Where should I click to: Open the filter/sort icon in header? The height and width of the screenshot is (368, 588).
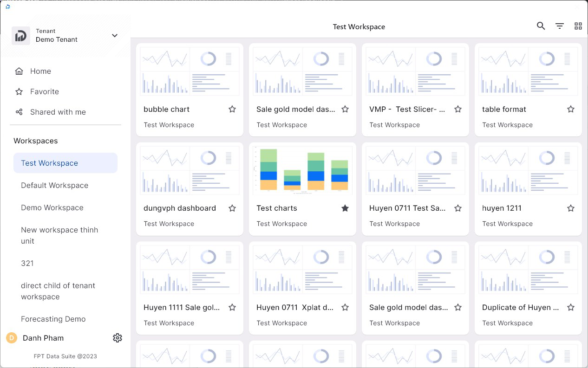(x=560, y=26)
